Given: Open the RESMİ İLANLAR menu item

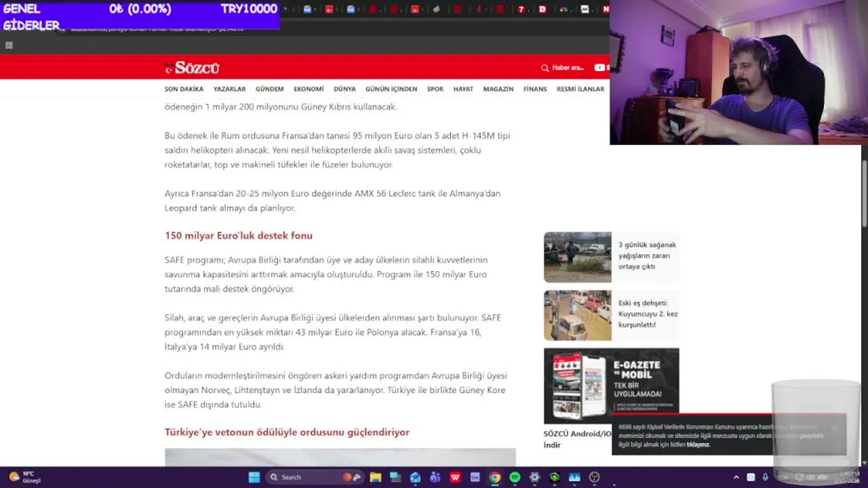Looking at the screenshot, I should point(580,89).
